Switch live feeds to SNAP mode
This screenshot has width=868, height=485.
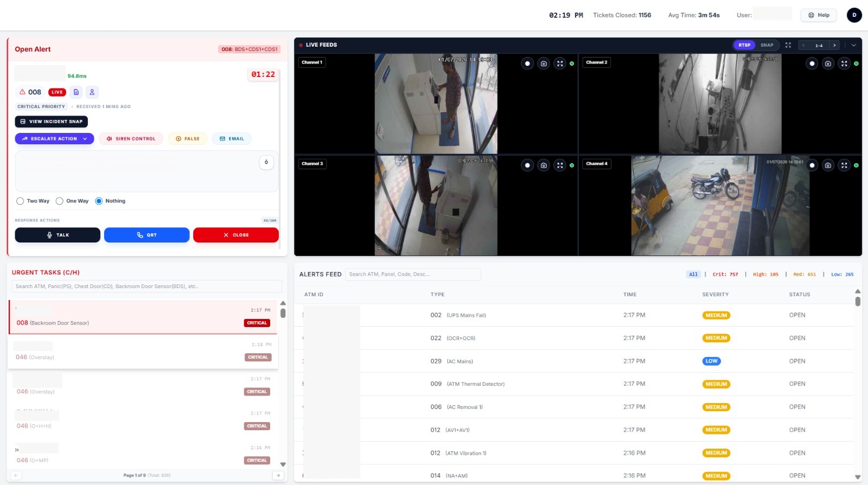click(767, 45)
